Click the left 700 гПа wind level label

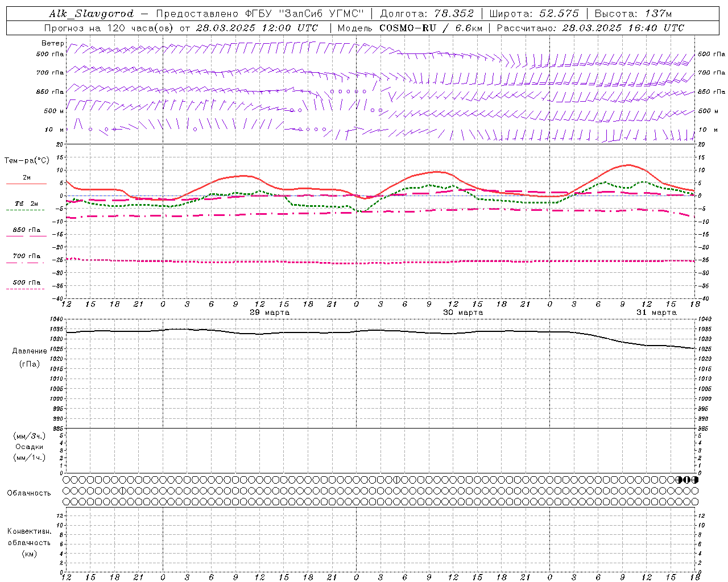point(50,73)
